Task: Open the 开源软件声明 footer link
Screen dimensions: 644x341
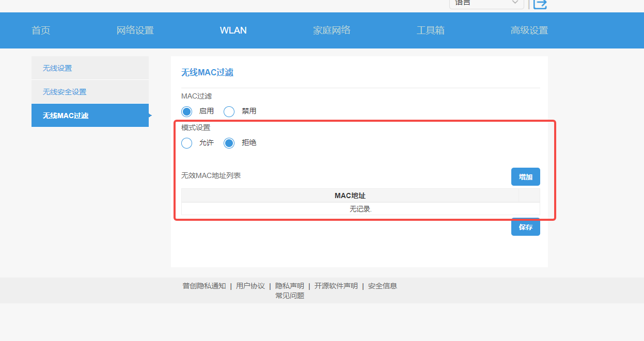Action: coord(336,286)
